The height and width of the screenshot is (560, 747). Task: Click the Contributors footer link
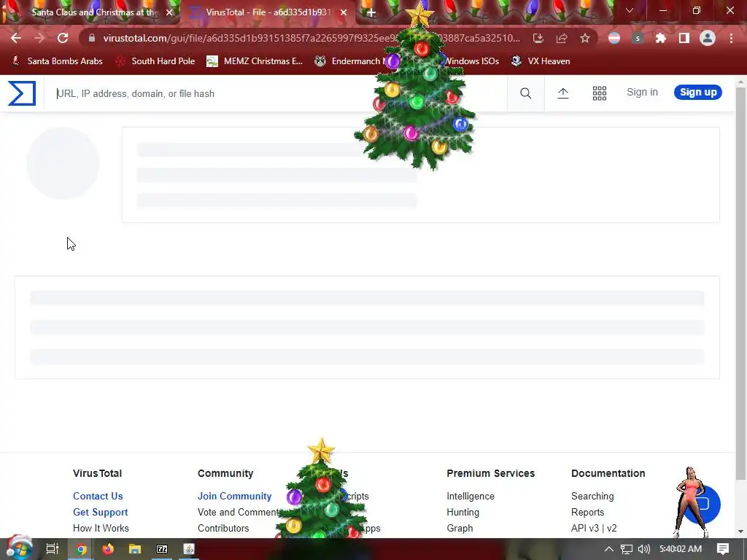(223, 528)
